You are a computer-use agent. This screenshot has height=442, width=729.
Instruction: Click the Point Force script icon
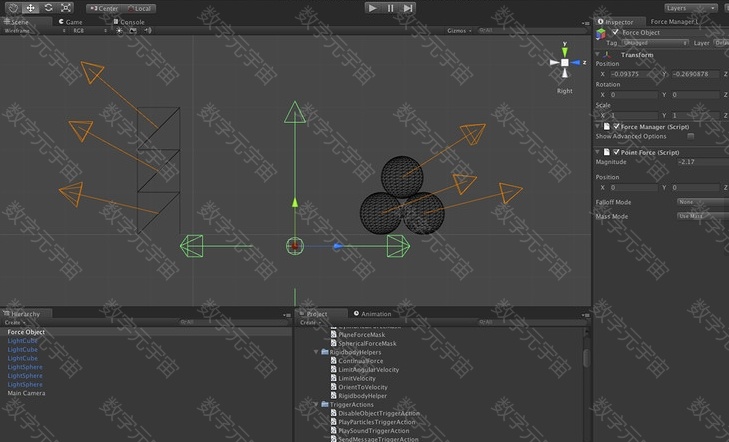[606, 152]
